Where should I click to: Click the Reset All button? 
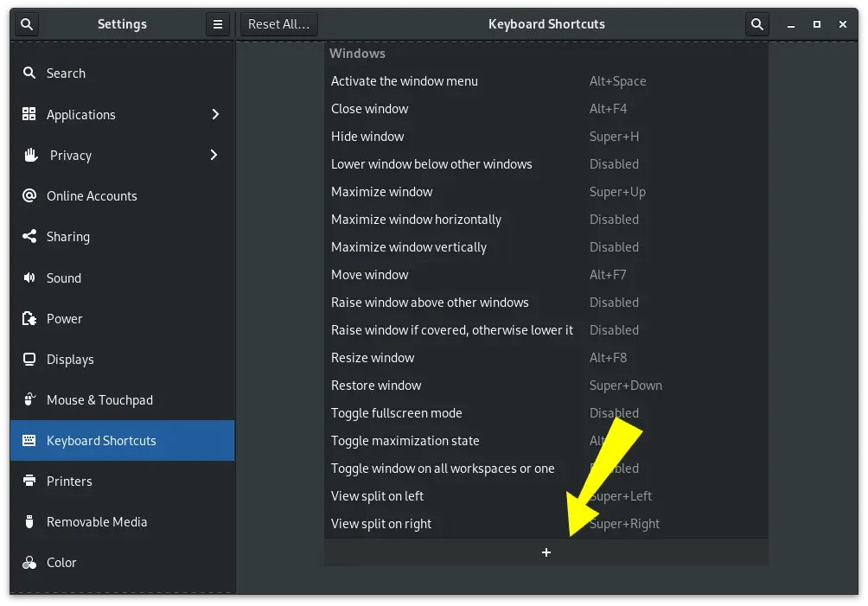[x=278, y=23]
